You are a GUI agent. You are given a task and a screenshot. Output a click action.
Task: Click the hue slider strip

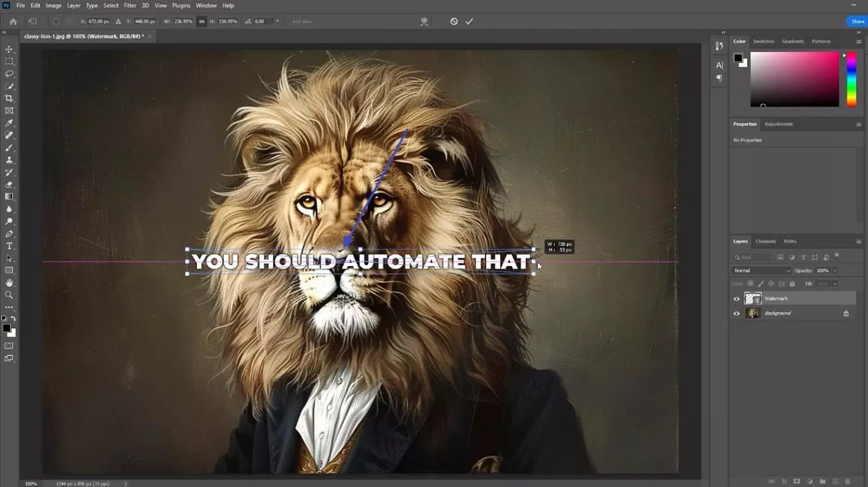851,79
